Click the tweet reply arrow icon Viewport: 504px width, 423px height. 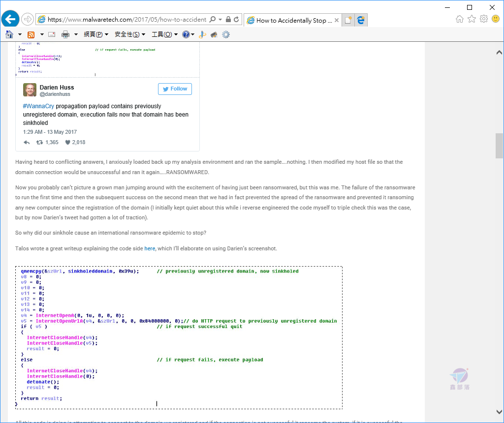point(27,142)
